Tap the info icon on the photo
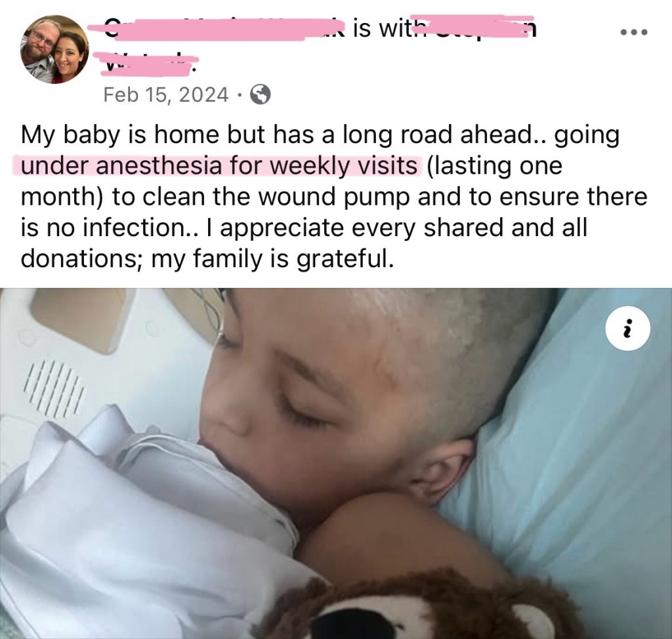 (x=628, y=329)
